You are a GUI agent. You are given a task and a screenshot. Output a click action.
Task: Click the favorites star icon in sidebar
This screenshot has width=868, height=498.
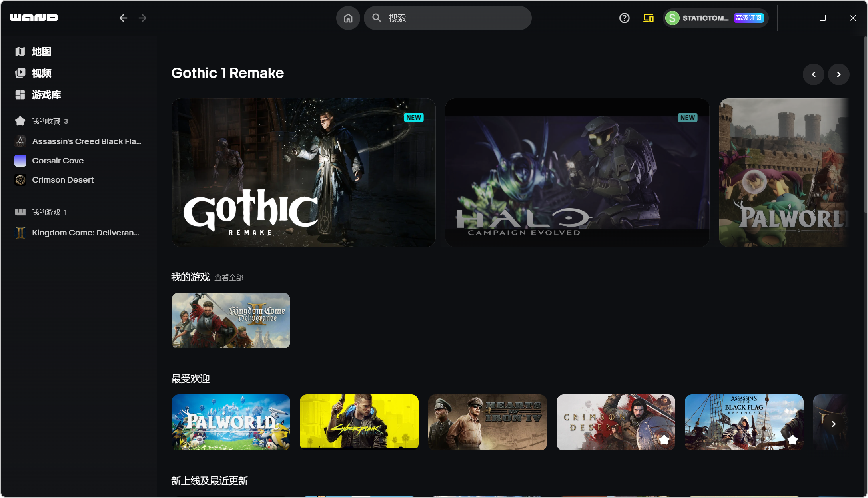tap(20, 121)
